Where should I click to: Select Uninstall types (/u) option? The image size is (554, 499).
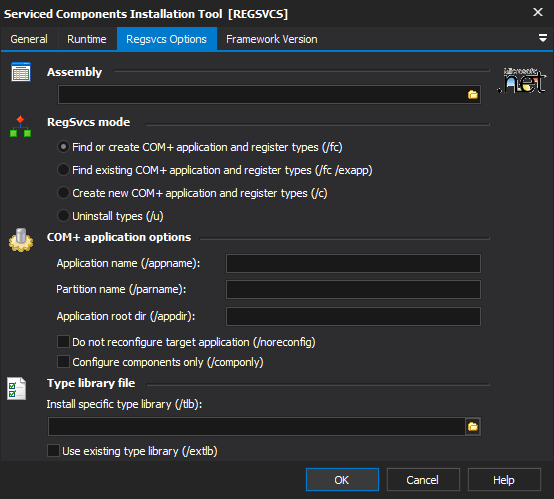pyautogui.click(x=110, y=216)
